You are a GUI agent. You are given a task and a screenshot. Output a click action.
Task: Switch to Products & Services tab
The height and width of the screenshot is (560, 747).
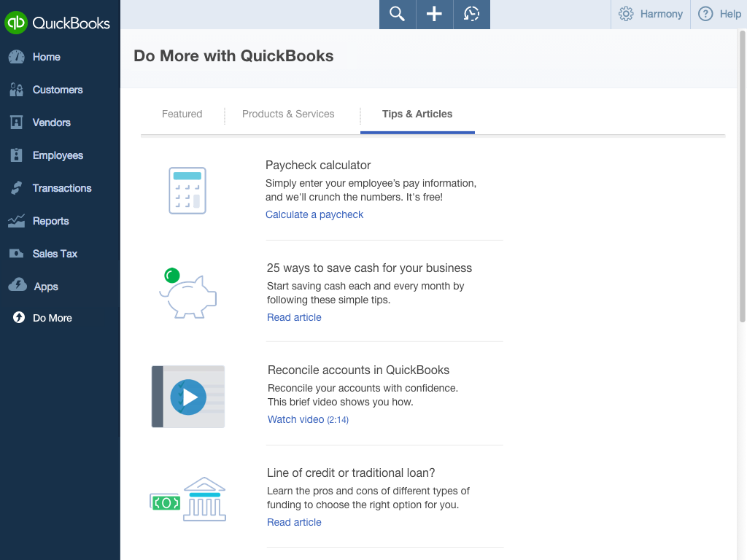pos(288,114)
